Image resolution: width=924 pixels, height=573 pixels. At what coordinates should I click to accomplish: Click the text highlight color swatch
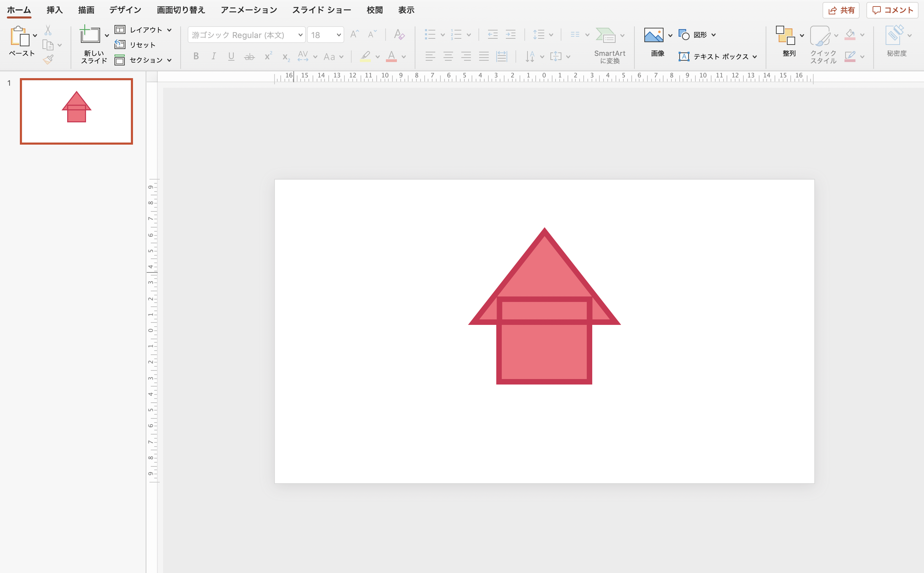[x=365, y=57]
